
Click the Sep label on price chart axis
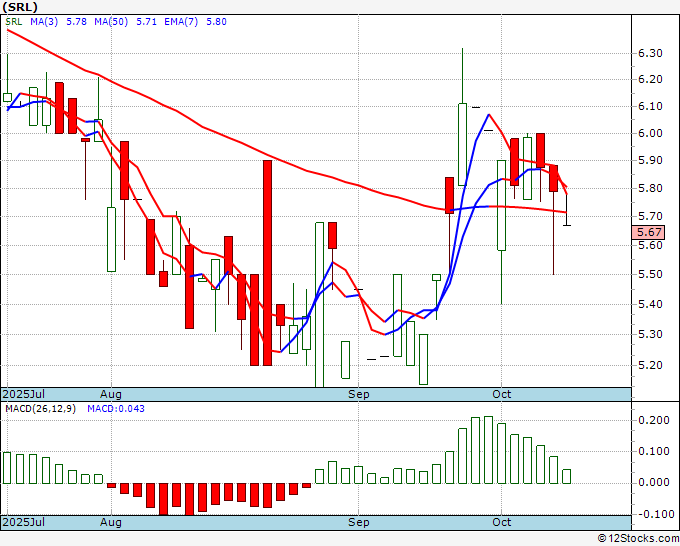coord(359,394)
